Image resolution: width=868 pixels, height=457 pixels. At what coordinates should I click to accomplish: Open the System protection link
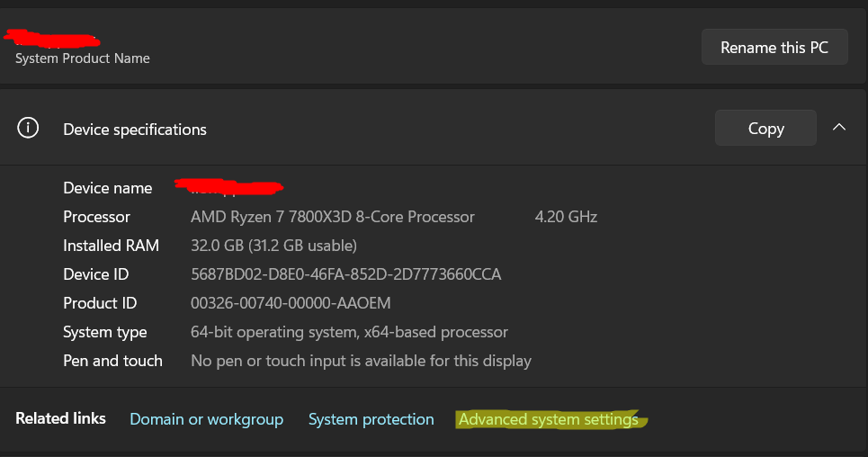click(x=371, y=419)
